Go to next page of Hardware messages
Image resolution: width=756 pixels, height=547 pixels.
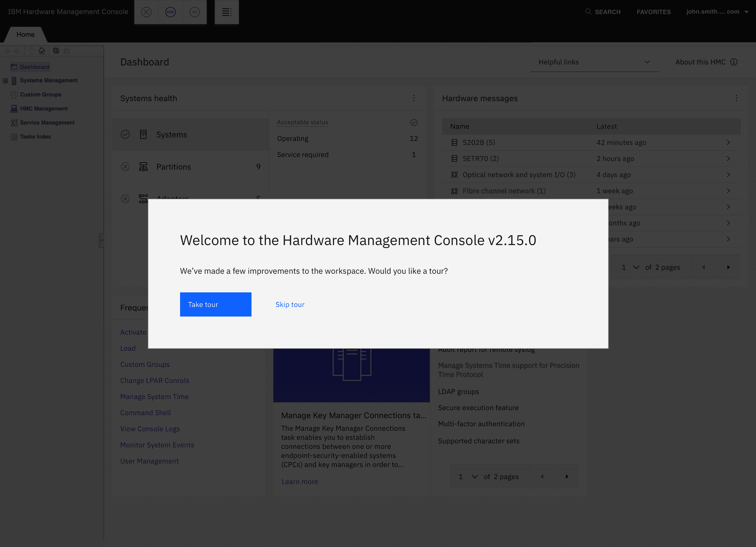[x=728, y=267]
